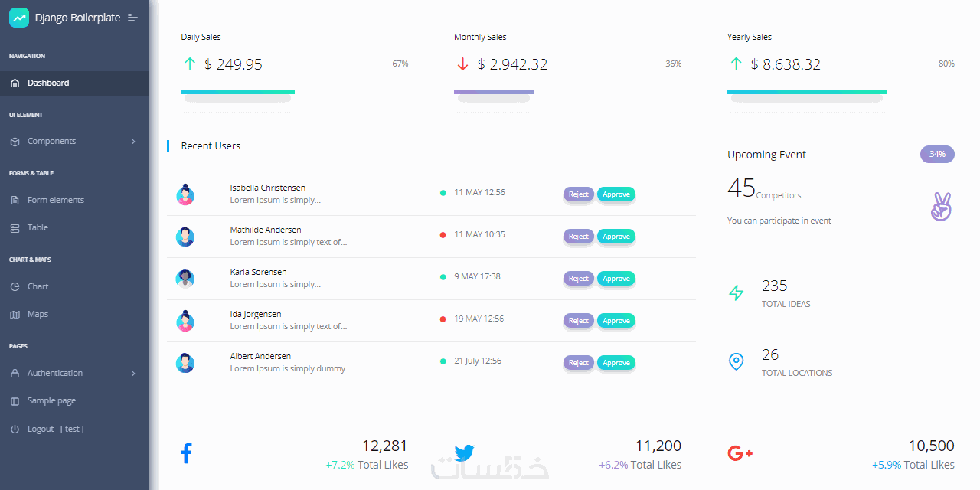Viewport: 980px width, 490px height.
Task: Click the Twitter bird icon
Action: pos(464,453)
